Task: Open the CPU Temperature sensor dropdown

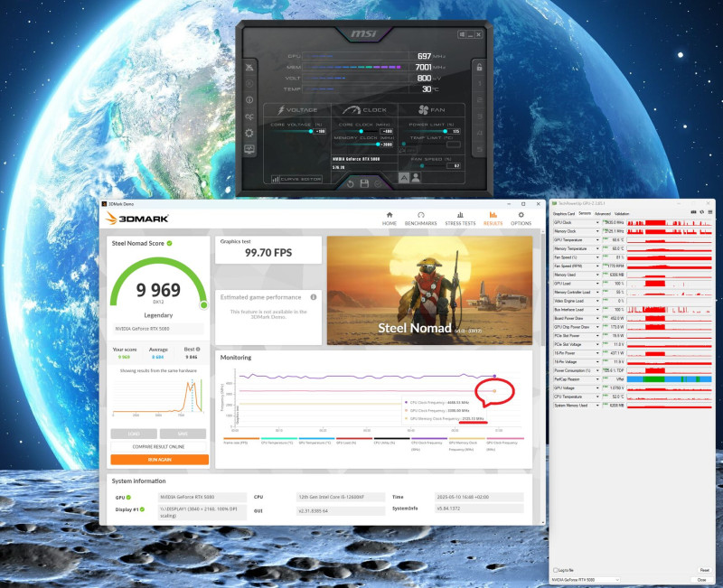Action: pyautogui.click(x=597, y=397)
